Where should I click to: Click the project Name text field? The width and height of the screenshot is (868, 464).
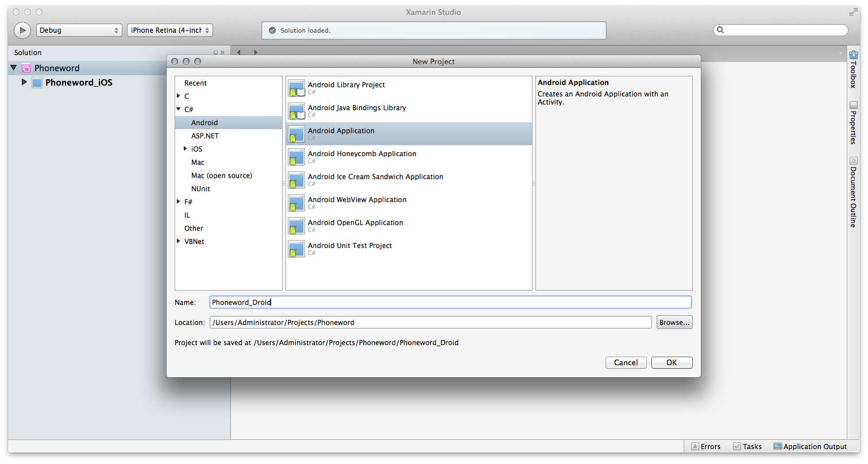tap(450, 302)
